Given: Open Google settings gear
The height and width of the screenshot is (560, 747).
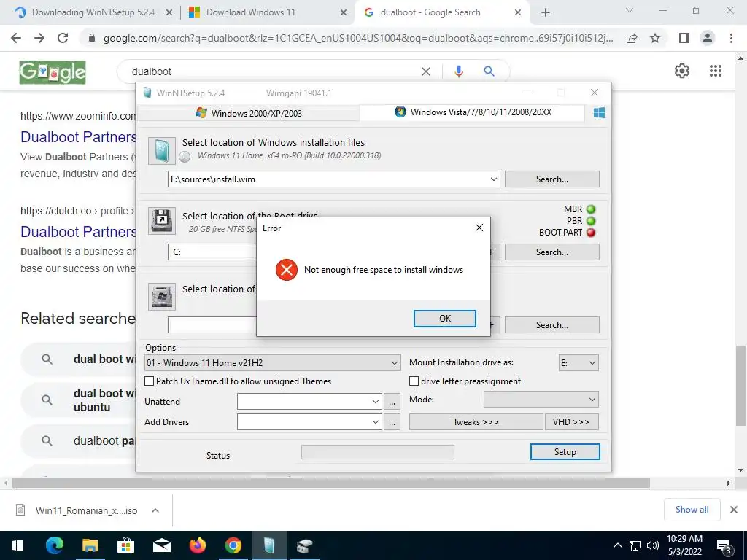Looking at the screenshot, I should [x=682, y=71].
